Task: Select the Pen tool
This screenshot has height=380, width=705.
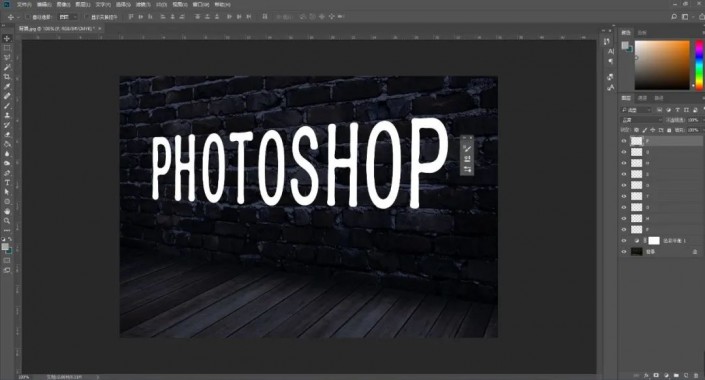Action: tap(7, 173)
